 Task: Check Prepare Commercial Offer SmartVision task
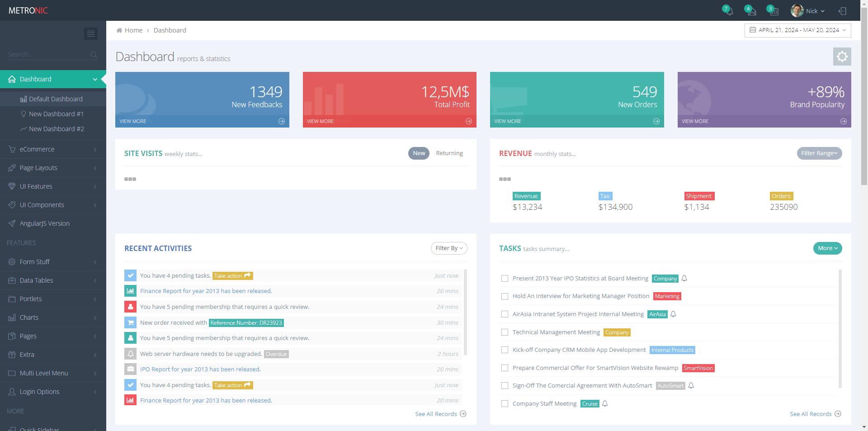pyautogui.click(x=505, y=368)
